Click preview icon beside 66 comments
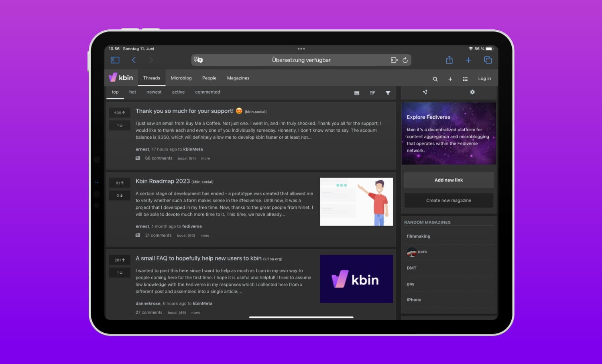Viewport: 602px width, 364px height. point(138,158)
